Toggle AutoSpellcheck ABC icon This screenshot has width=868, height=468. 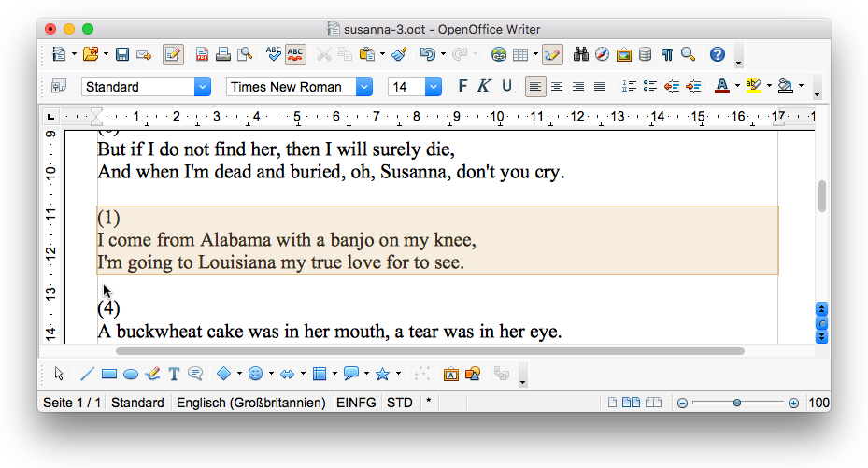pos(295,54)
